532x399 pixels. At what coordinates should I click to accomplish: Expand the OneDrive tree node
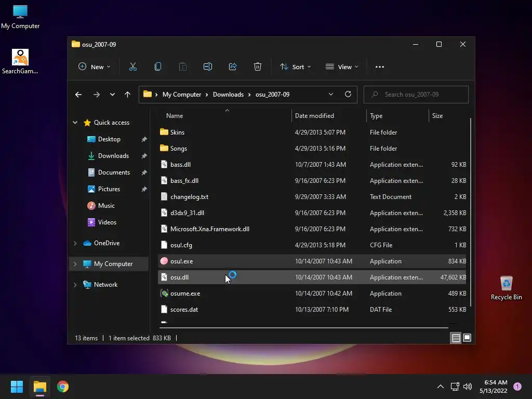pyautogui.click(x=75, y=243)
